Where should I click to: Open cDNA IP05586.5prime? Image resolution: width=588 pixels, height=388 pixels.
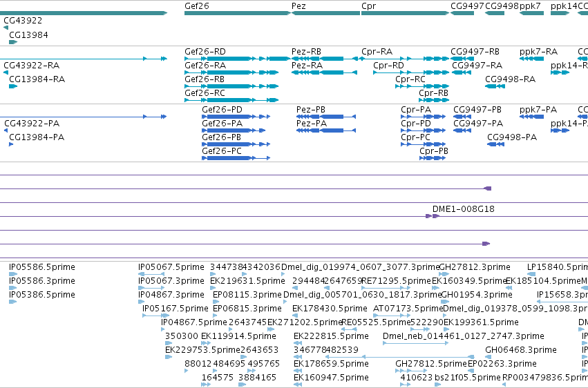tap(42, 267)
